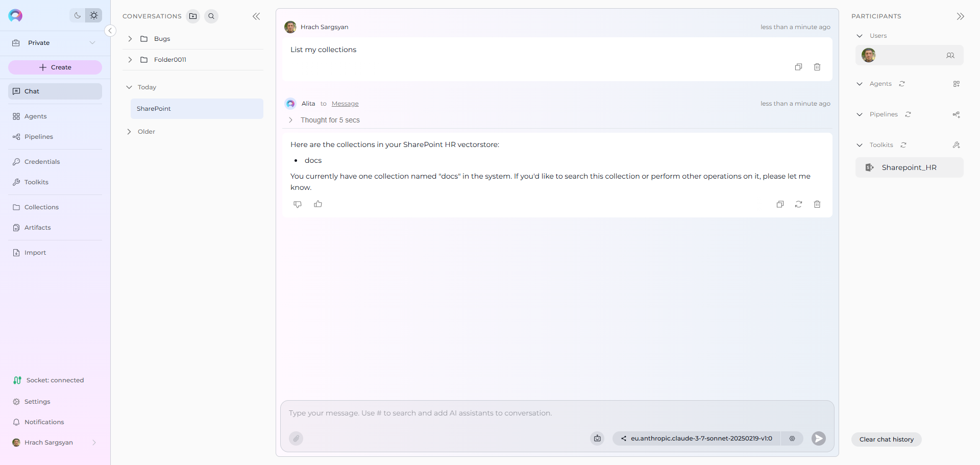The width and height of the screenshot is (980, 465).
Task: Click the Clear chat history button
Action: coord(886,439)
